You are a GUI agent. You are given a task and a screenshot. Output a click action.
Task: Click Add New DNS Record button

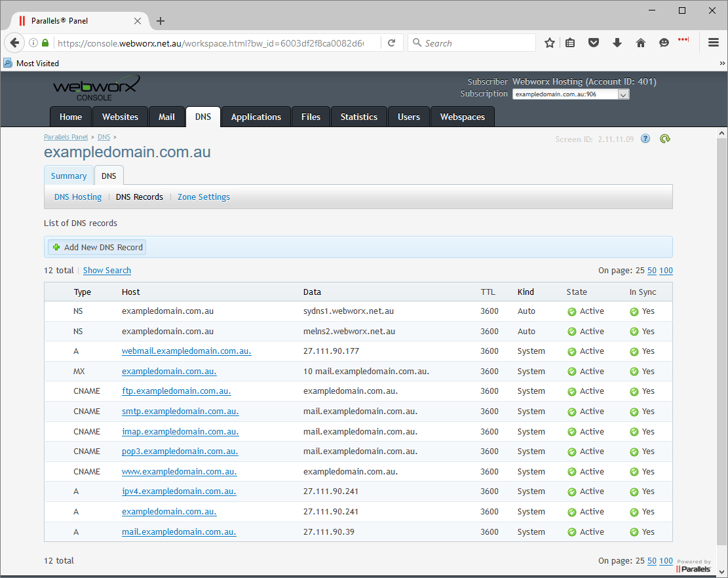point(98,248)
